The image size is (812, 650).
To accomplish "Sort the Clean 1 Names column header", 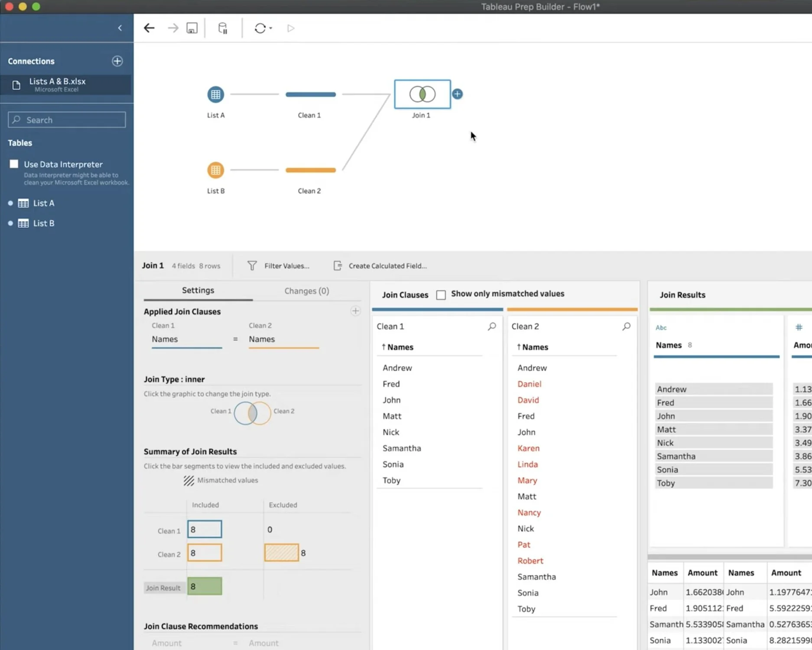I will (397, 347).
